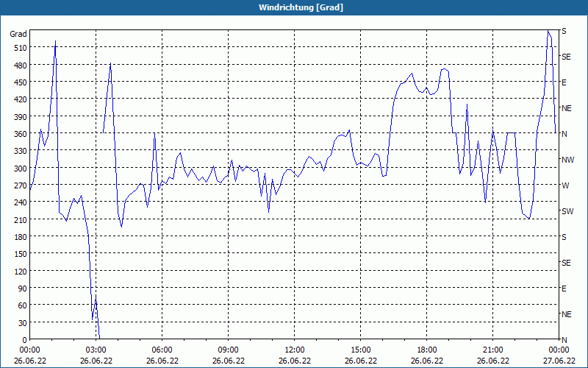588x368 pixels.
Task: Click the 90 degree axis label
Action: (x=23, y=289)
